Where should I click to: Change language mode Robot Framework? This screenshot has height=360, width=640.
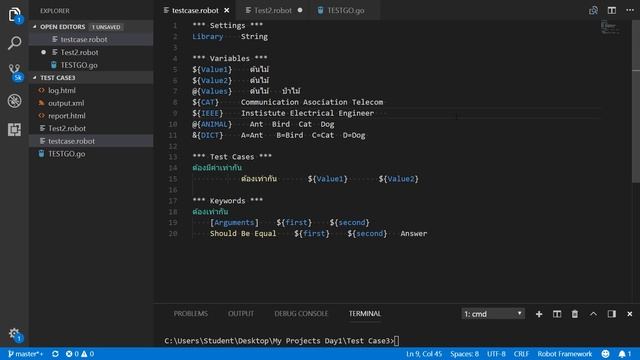tap(564, 354)
